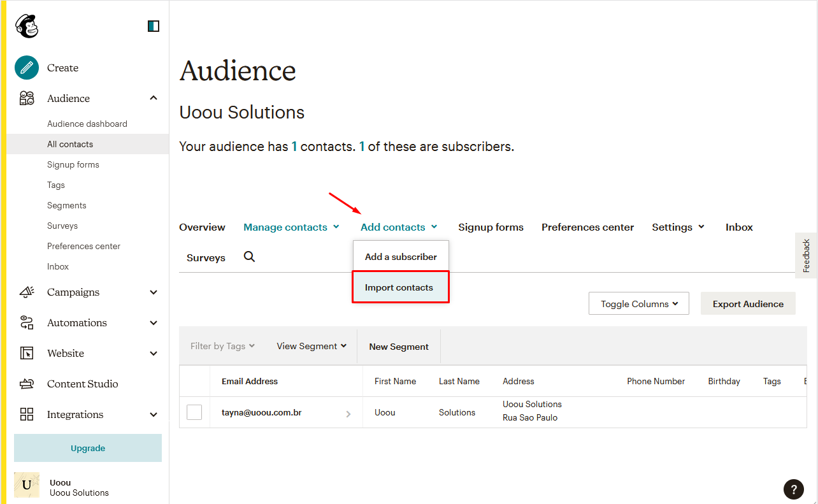This screenshot has width=818, height=504.
Task: Switch to the Surveys tab
Action: 206,258
